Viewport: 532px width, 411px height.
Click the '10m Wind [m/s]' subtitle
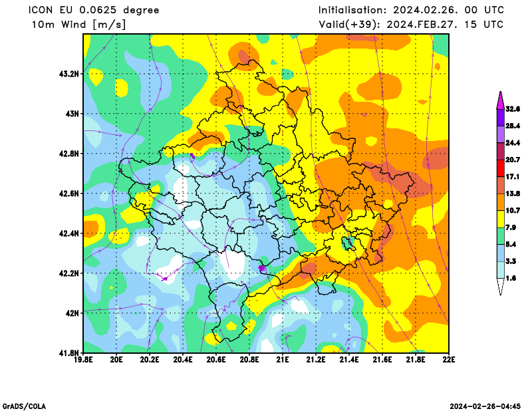pyautogui.click(x=78, y=25)
